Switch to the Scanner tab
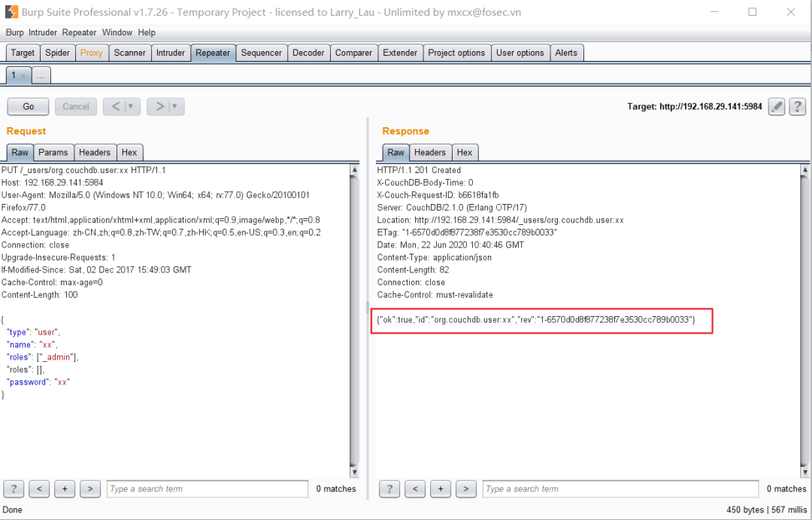The height and width of the screenshot is (520, 812). point(130,53)
